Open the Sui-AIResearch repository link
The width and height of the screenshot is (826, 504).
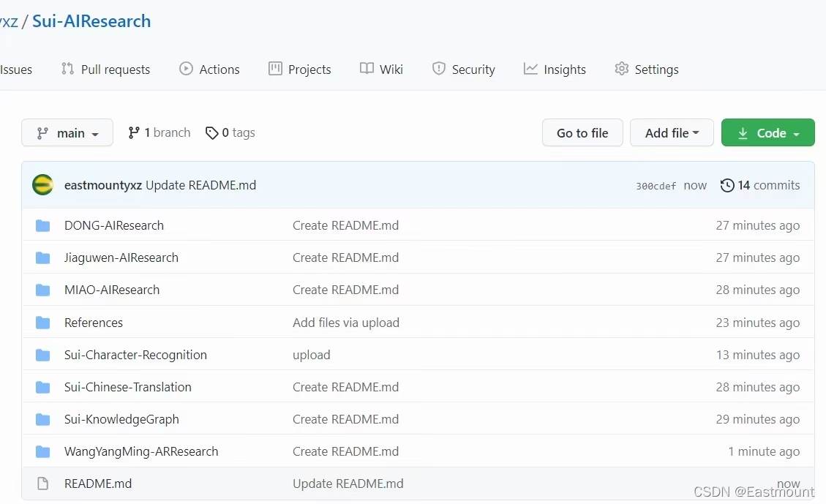[91, 21]
